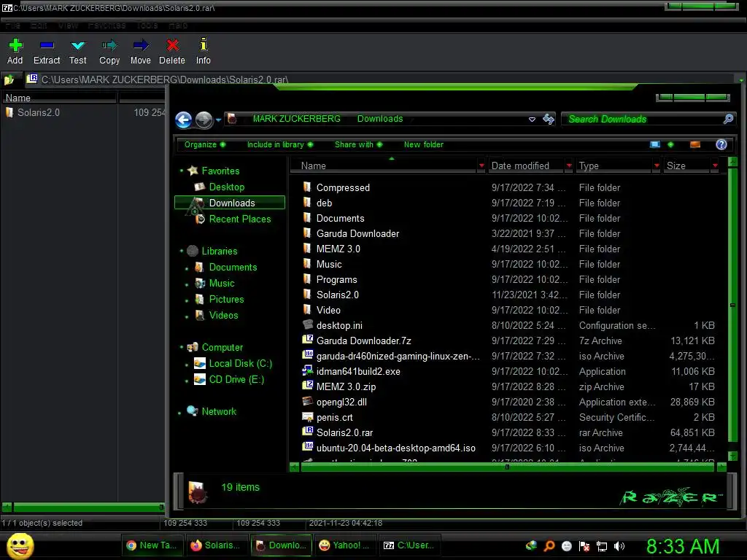The image size is (747, 560).
Task: Click the Explorer horizontal scrollbar
Action: 508,467
